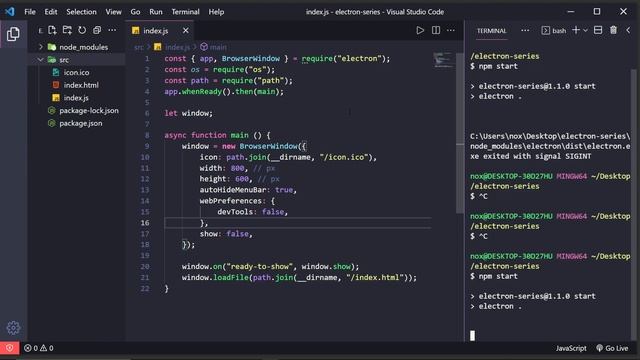The image size is (640, 360).
Task: Open the launch profile dropdown arrow
Action: tap(585, 31)
